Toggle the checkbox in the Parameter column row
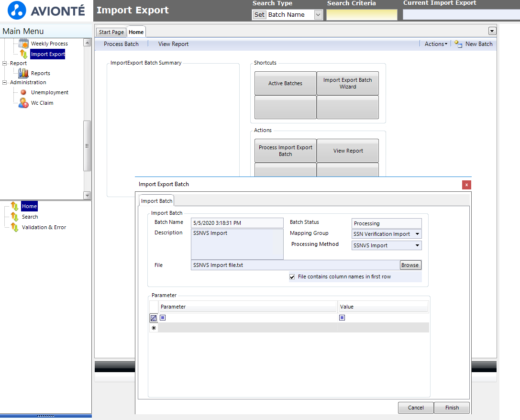 [163, 318]
